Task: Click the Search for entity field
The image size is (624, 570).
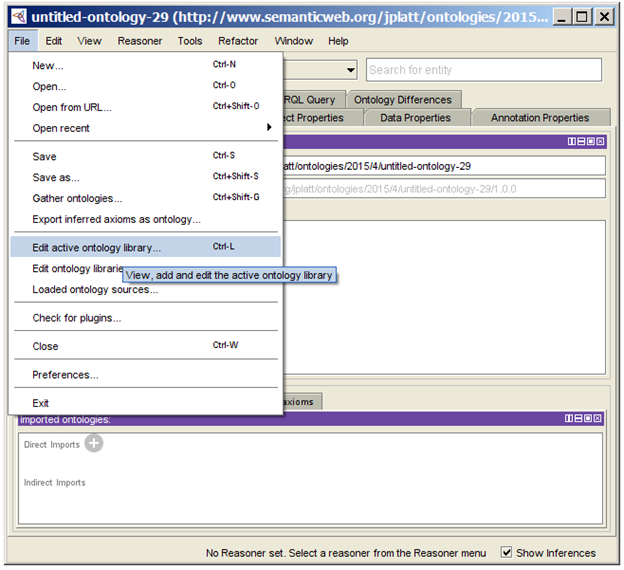Action: [484, 70]
